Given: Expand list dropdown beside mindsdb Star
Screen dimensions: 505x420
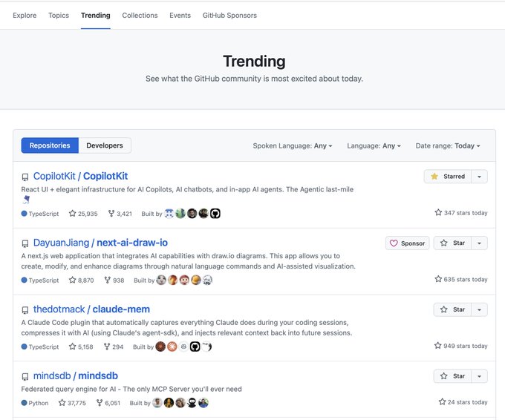Looking at the screenshot, I should [x=479, y=376].
